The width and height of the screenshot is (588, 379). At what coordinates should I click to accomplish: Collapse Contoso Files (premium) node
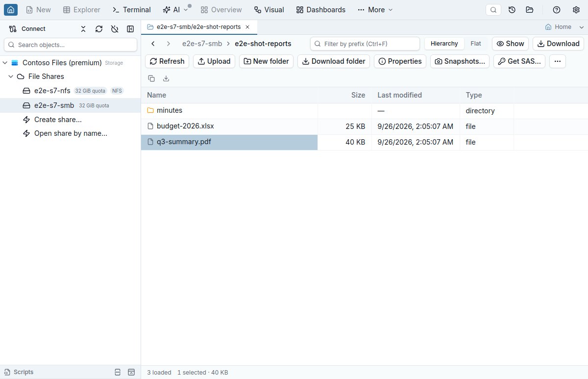5,63
